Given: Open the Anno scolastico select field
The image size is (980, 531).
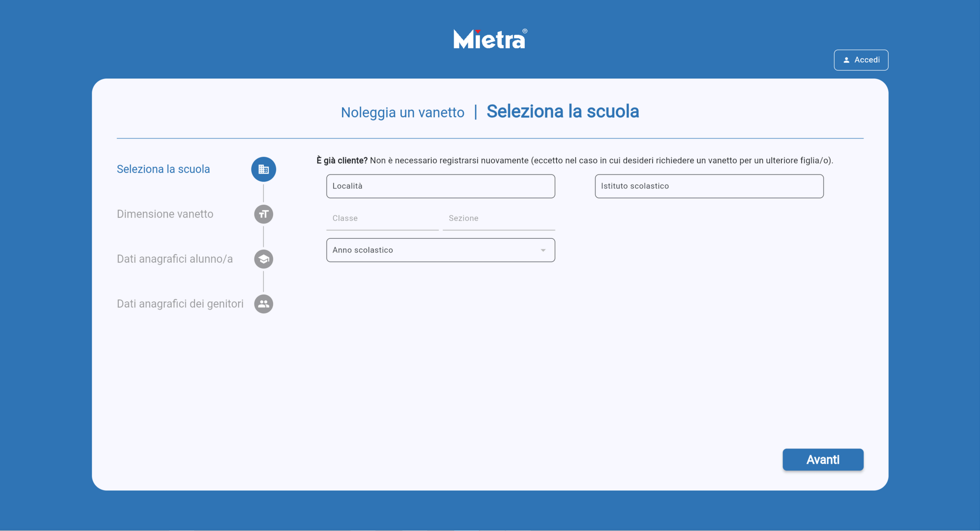Looking at the screenshot, I should click(x=433, y=250).
